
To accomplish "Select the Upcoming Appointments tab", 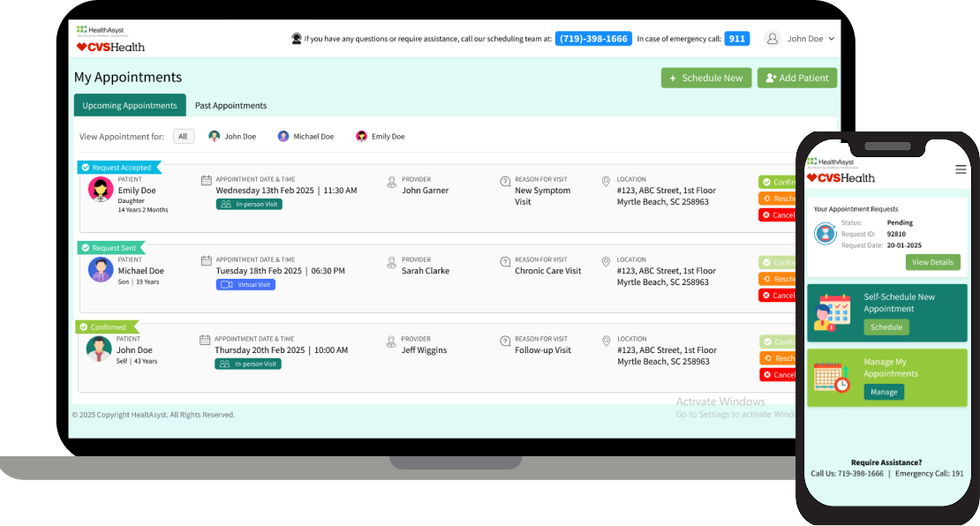I will click(130, 105).
